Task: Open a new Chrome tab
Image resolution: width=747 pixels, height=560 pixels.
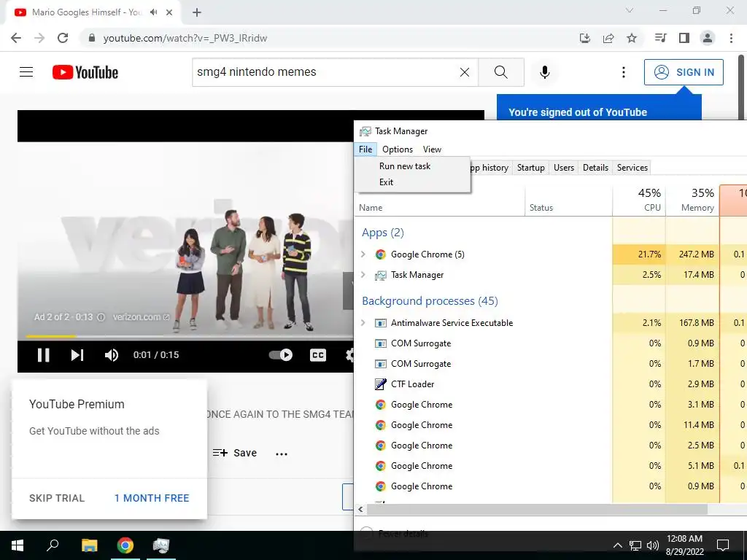Action: [x=197, y=12]
